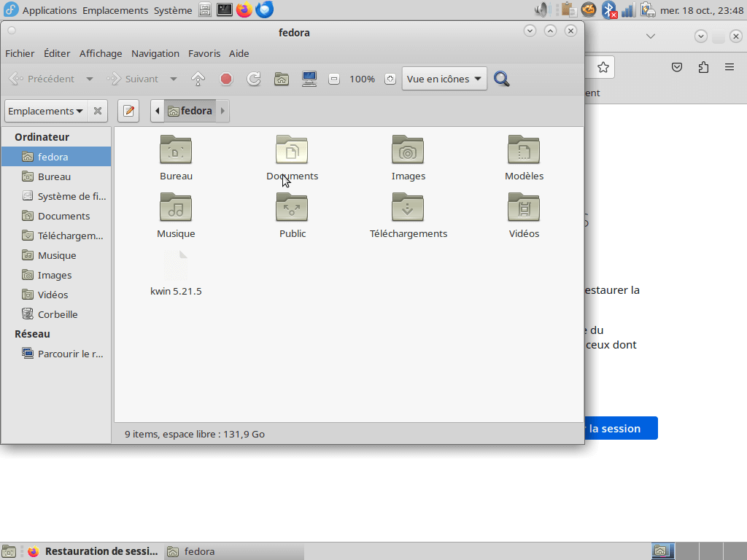Select Documents in the sidebar
This screenshot has height=560, width=747.
click(56, 216)
